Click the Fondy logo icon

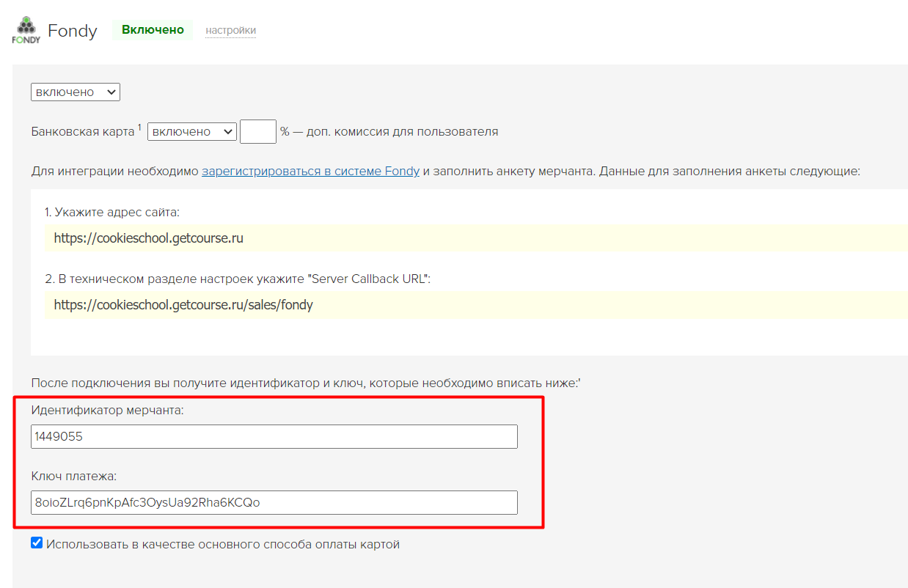(26, 30)
